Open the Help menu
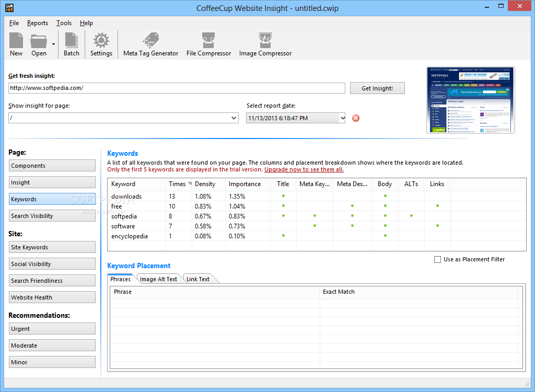Viewport: 535px width, 392px height. pos(86,23)
